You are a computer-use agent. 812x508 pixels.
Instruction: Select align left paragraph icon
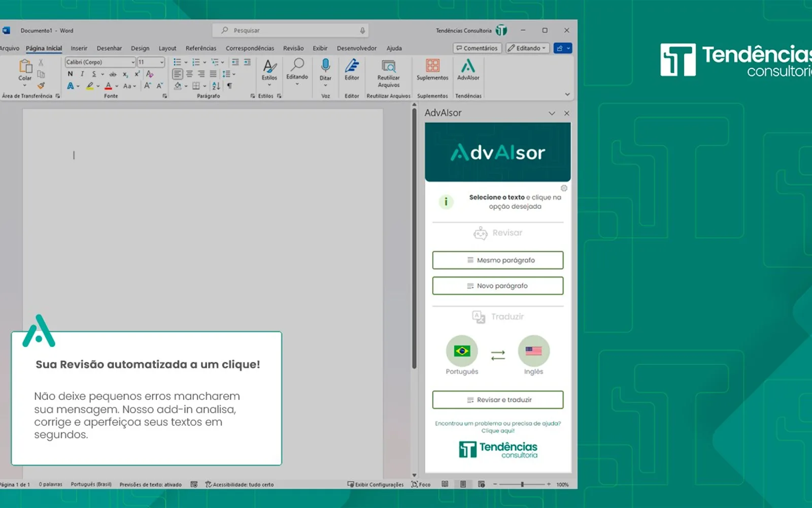(x=177, y=74)
